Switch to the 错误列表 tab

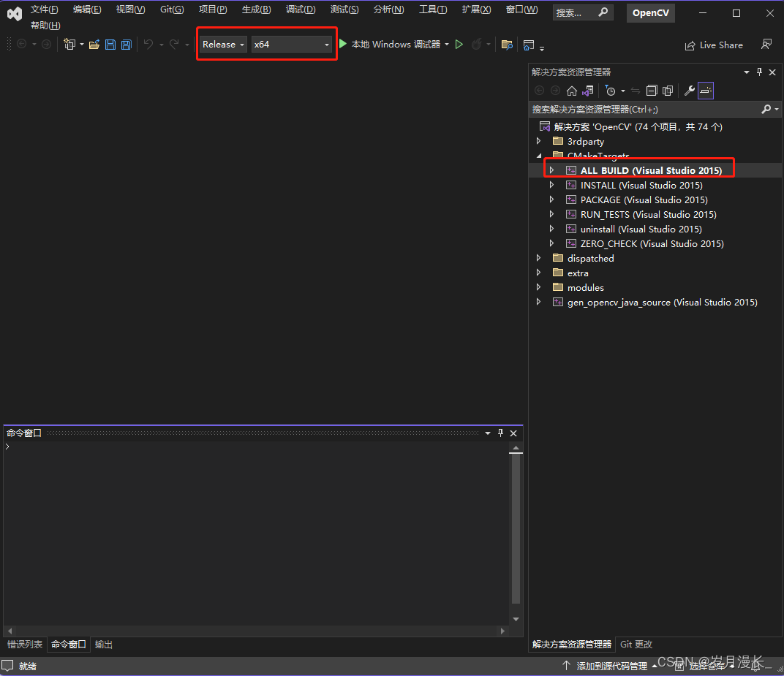coord(25,644)
